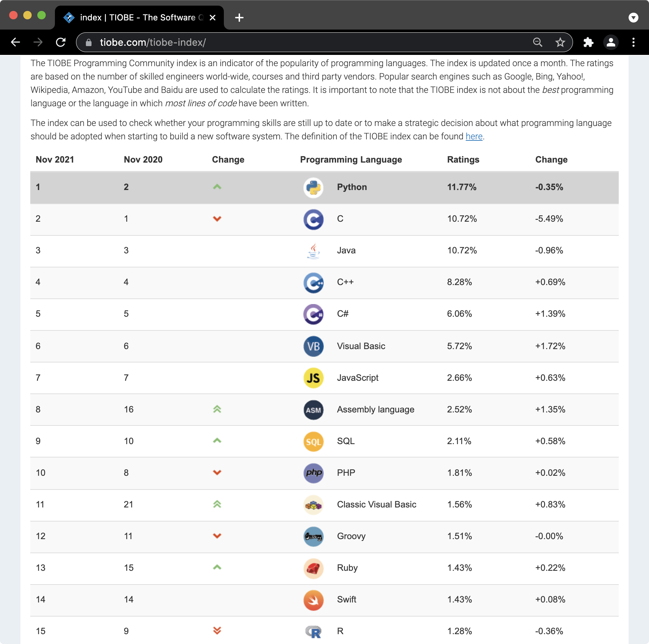Click the Nov 2020 column header
Viewport: 649px width, 644px height.
(x=143, y=160)
